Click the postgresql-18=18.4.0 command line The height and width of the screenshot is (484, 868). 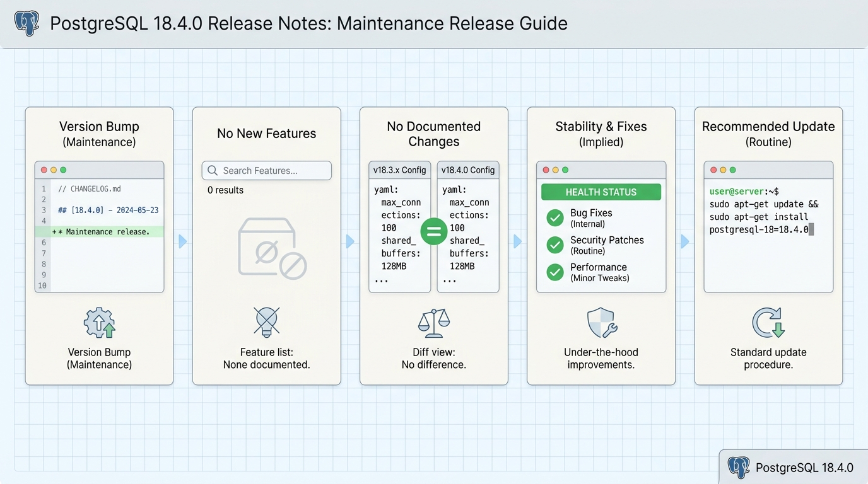(759, 230)
